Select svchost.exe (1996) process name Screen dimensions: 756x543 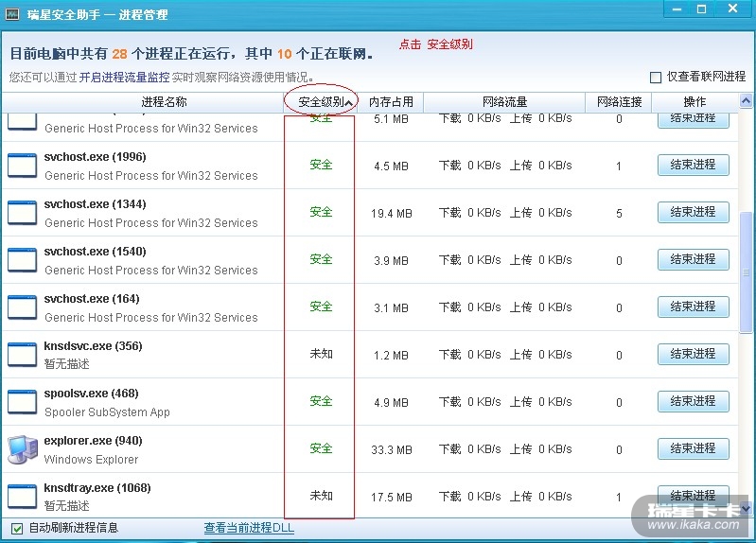[x=95, y=157]
